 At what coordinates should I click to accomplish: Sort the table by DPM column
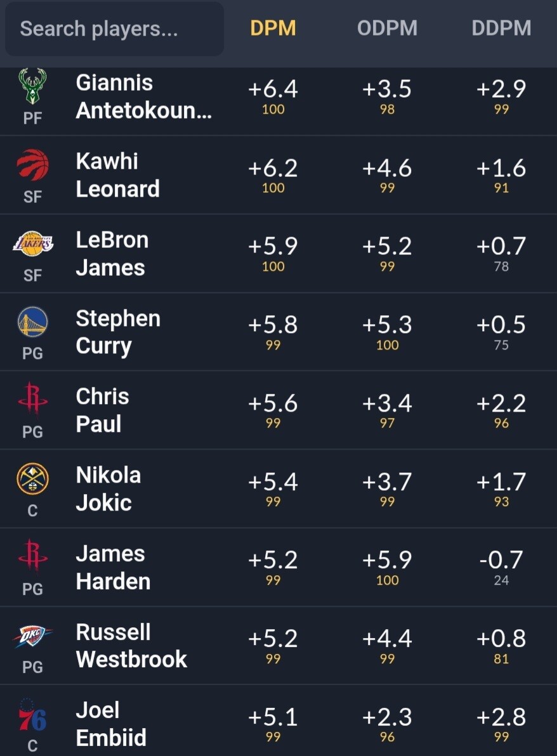(273, 28)
